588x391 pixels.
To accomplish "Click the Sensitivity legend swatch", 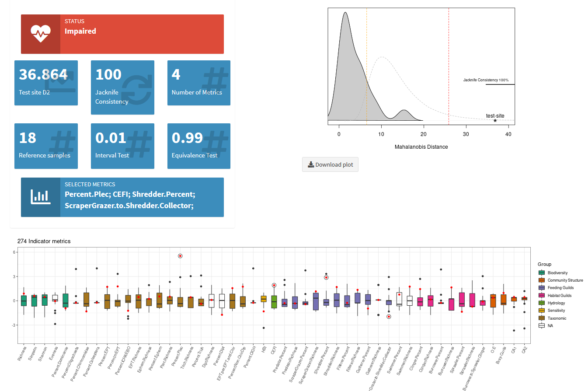I will coord(542,311).
